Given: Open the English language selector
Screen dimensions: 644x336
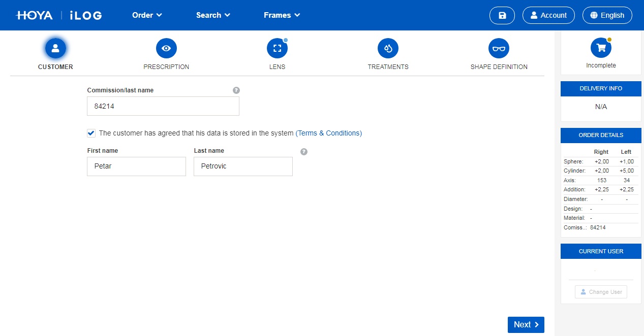Looking at the screenshot, I should (607, 15).
